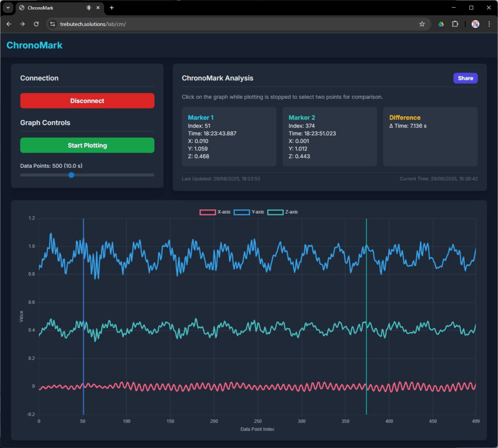Open the tab search dropdown arrow
The height and width of the screenshot is (448, 498).
8,8
